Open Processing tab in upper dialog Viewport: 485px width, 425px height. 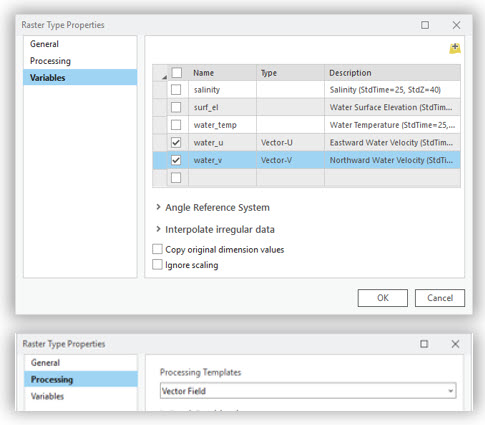coord(80,61)
